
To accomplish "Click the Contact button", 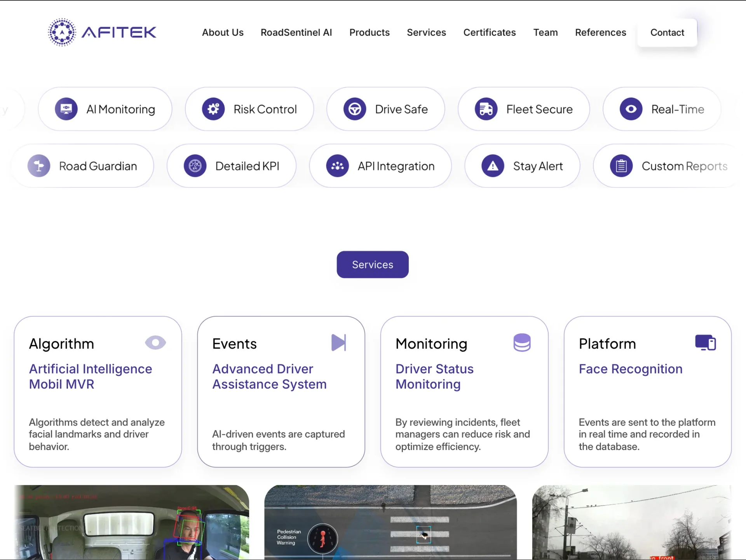I will click(x=667, y=33).
